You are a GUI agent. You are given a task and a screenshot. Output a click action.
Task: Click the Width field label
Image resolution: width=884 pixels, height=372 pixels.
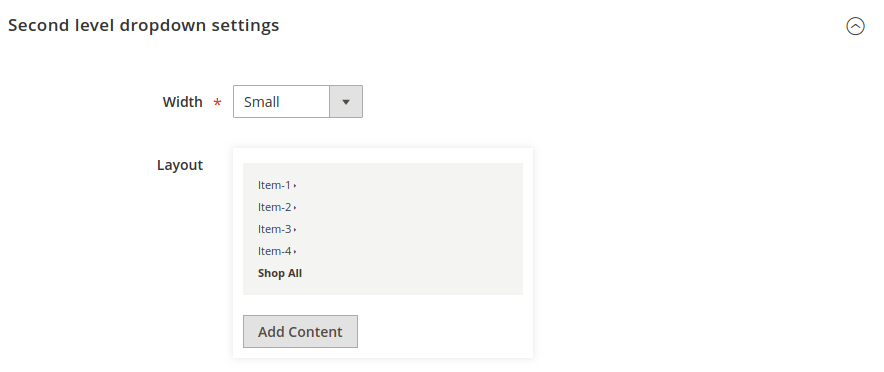click(x=182, y=102)
